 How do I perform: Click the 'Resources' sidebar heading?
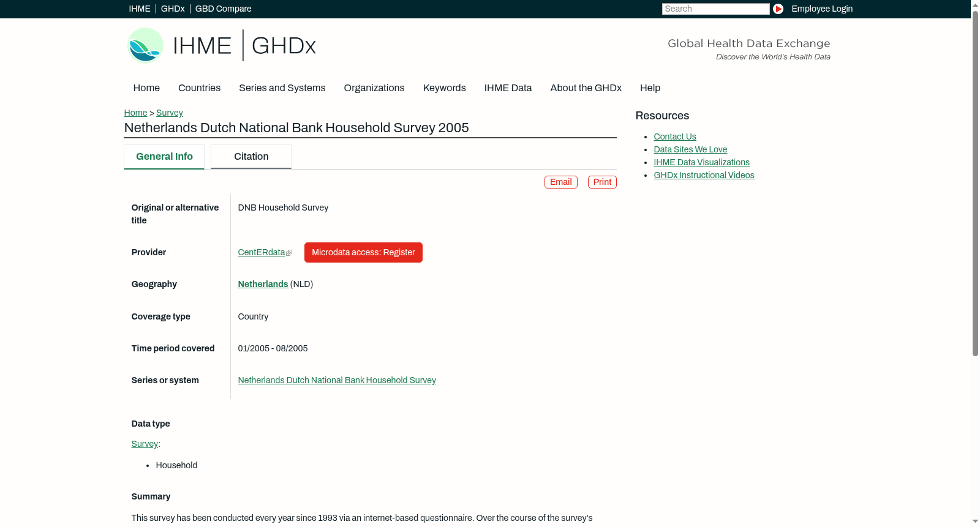tap(662, 116)
